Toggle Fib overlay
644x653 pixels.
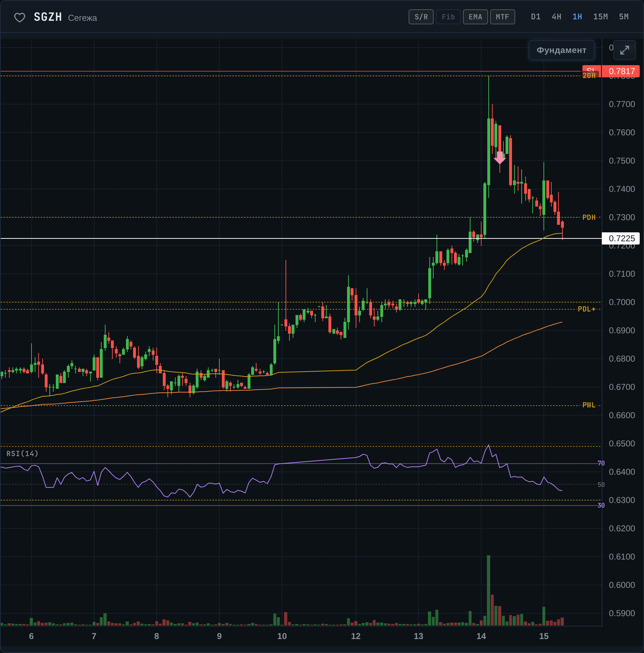coord(448,17)
